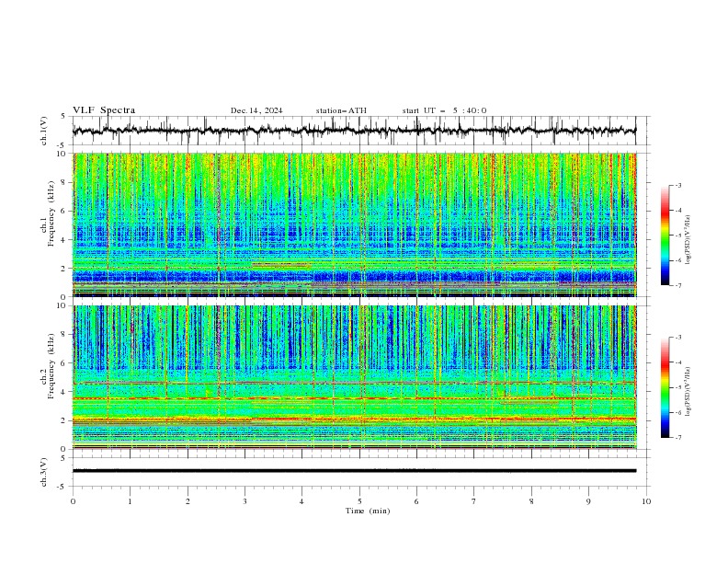Click the ch.1 PSD color scale bar
The height and width of the screenshot is (563, 728).
coord(665,236)
